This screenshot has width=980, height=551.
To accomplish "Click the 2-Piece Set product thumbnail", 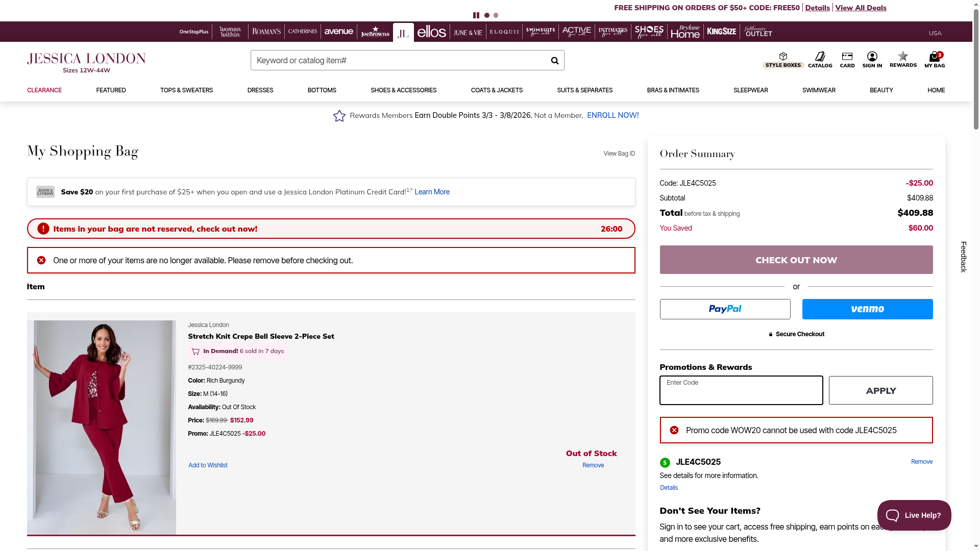I will [x=102, y=428].
